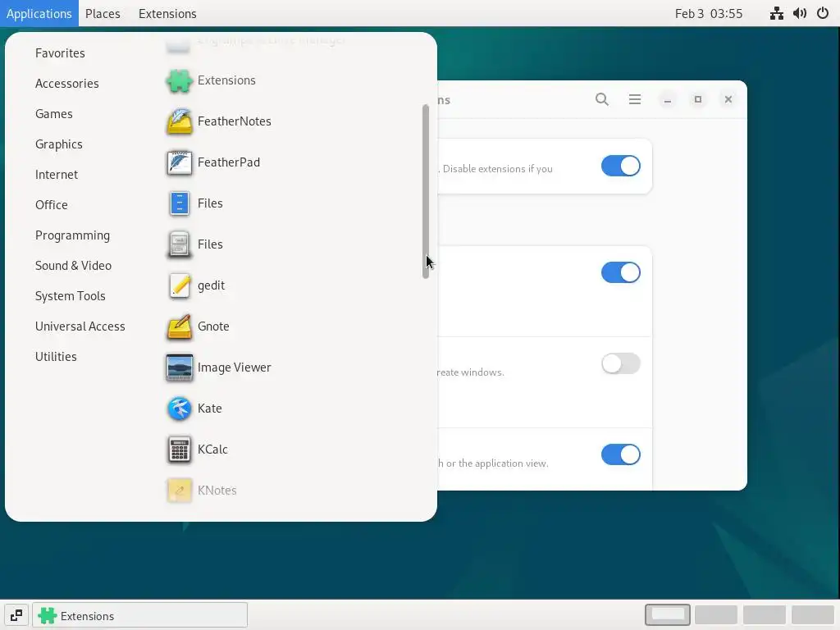Select the Favorites category
This screenshot has width=840, height=630.
(x=60, y=53)
